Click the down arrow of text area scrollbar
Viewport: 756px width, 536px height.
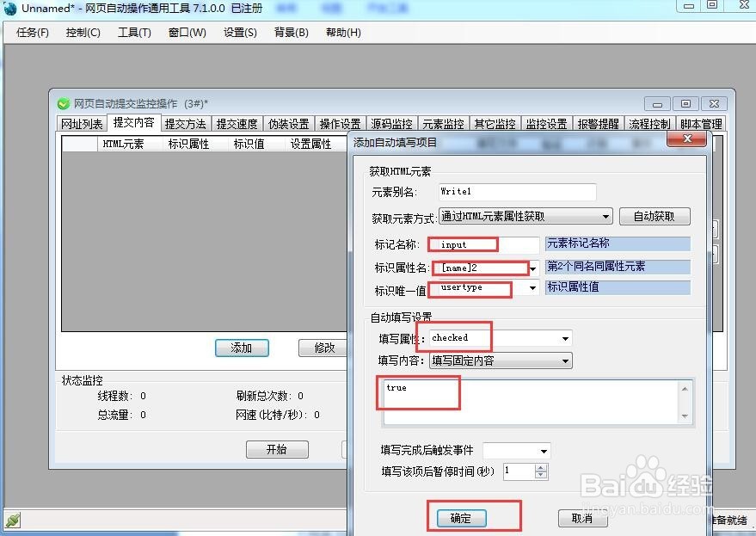(x=685, y=416)
